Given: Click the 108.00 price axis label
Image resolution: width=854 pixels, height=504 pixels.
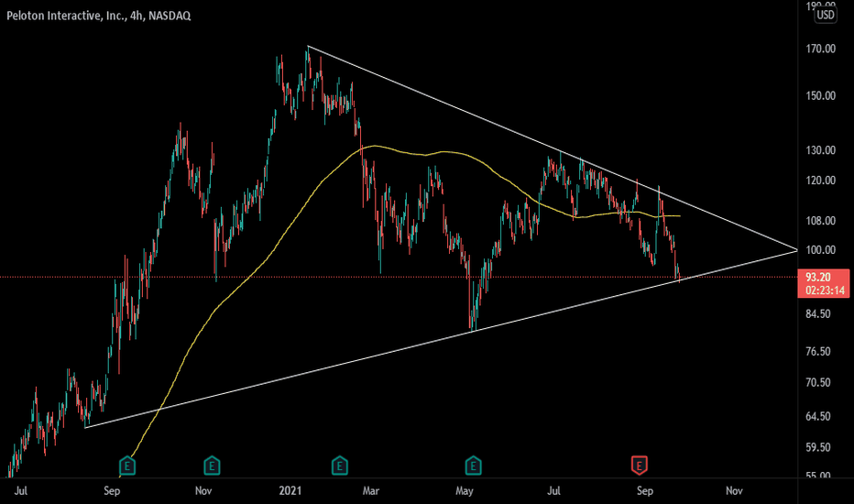Looking at the screenshot, I should (821, 221).
